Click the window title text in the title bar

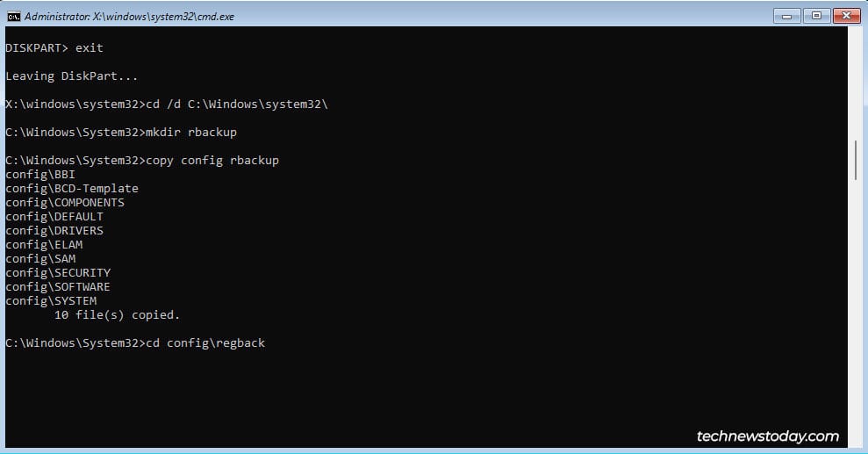click(x=129, y=16)
